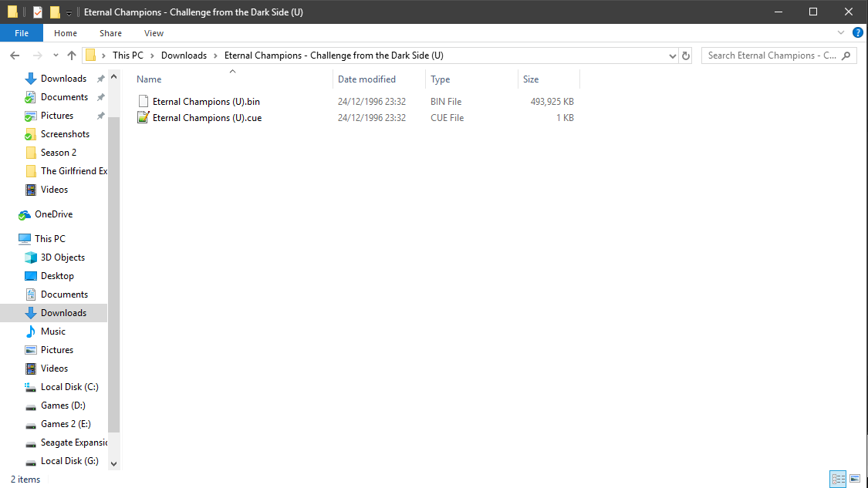Open the Season 2 folder in sidebar
This screenshot has width=868, height=488.
(x=59, y=152)
